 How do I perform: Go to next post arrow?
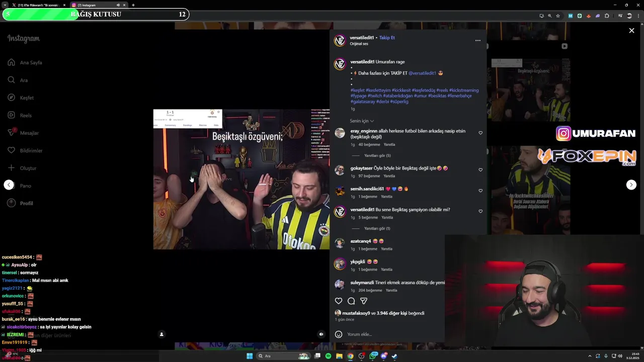point(631,185)
